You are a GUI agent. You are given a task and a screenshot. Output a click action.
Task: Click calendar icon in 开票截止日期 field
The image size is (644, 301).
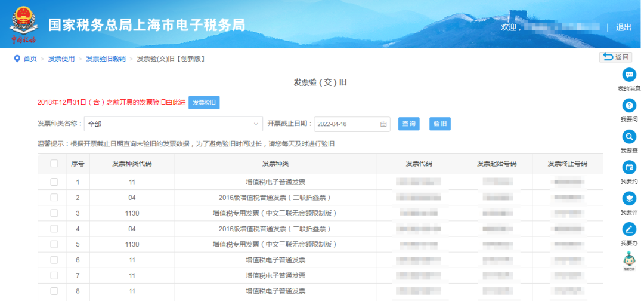(x=383, y=124)
